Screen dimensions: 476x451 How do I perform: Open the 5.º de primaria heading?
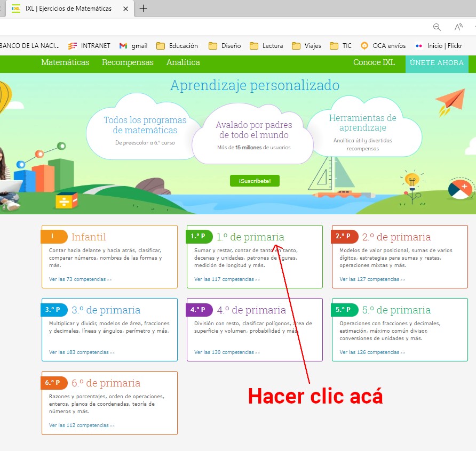coord(396,310)
